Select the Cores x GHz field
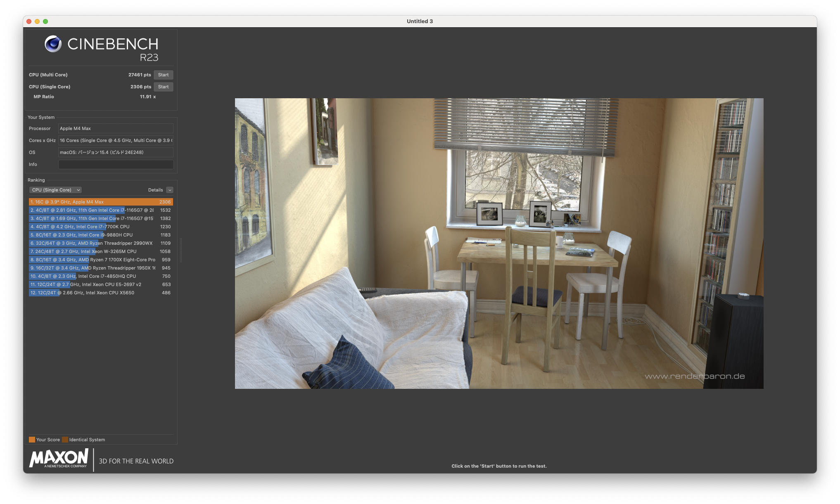 point(116,140)
